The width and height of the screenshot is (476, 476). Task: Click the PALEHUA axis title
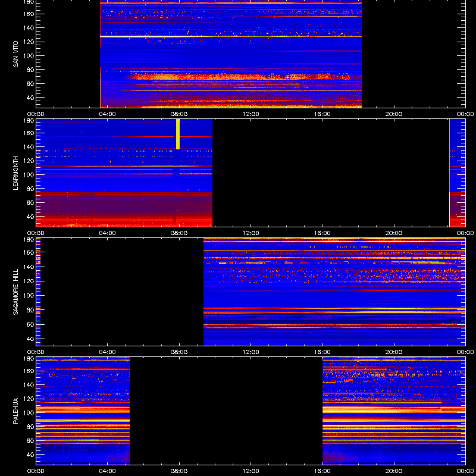tap(15, 411)
